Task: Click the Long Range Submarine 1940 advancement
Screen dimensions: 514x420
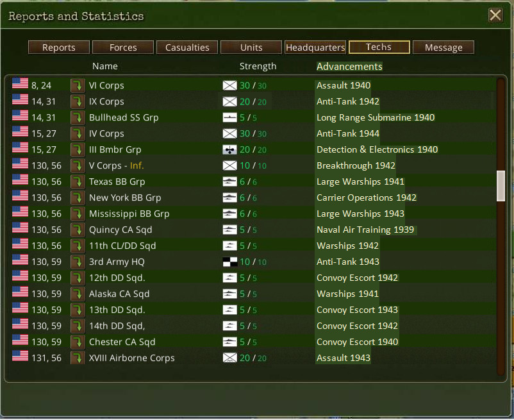Action: coord(376,118)
